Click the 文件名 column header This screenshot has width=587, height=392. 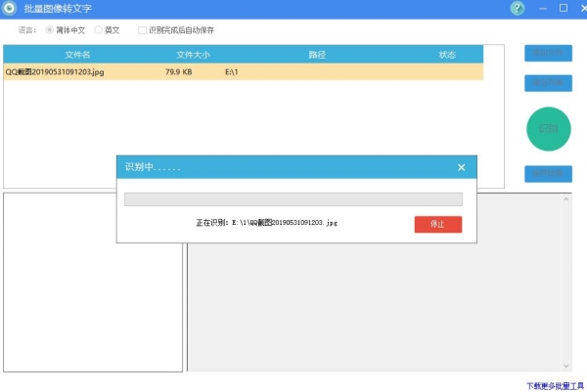point(77,55)
